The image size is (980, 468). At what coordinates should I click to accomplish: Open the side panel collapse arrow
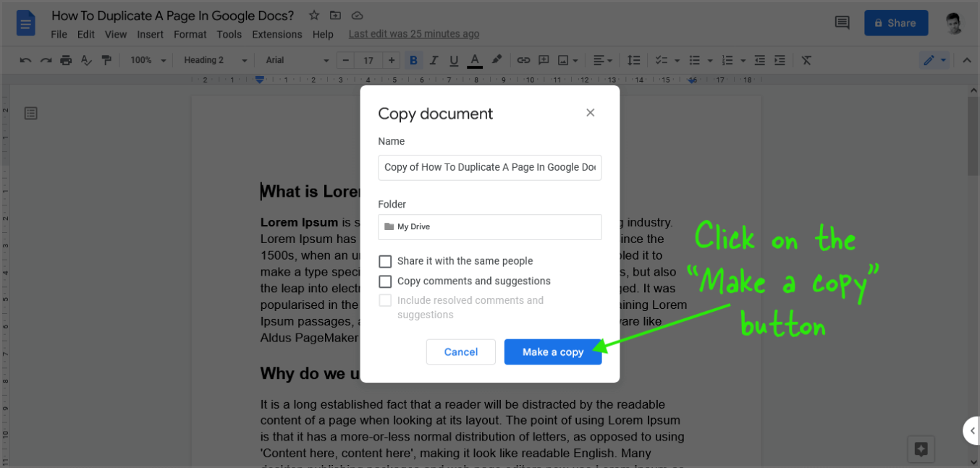tap(971, 430)
